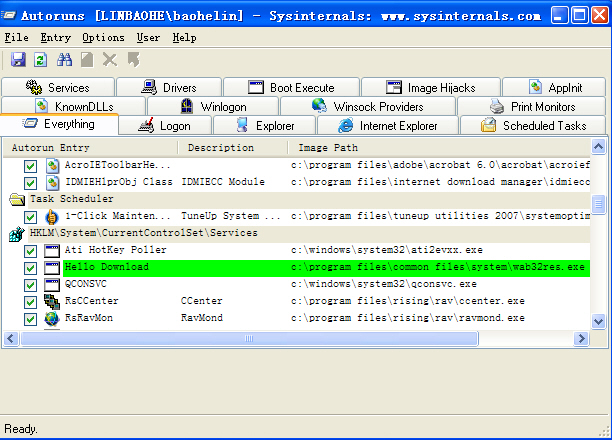The width and height of the screenshot is (612, 440).
Task: Click the vertical scrollbar thumb
Action: click(598, 204)
